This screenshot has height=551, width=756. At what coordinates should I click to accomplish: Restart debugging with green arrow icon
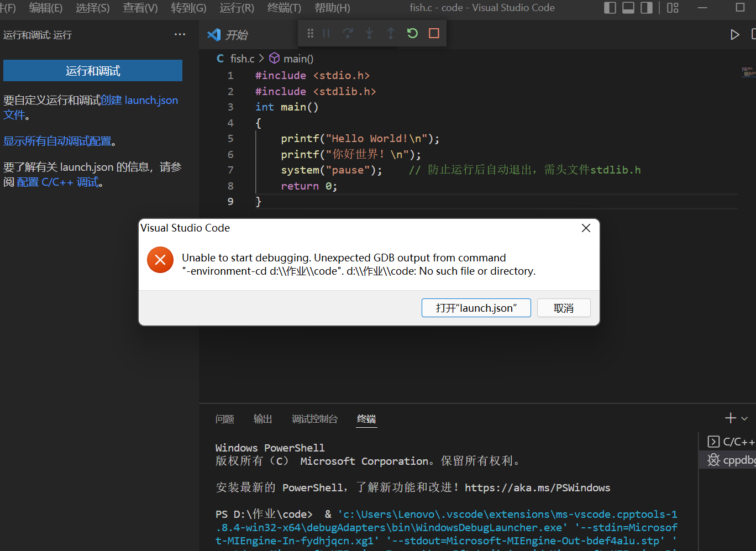pos(412,33)
